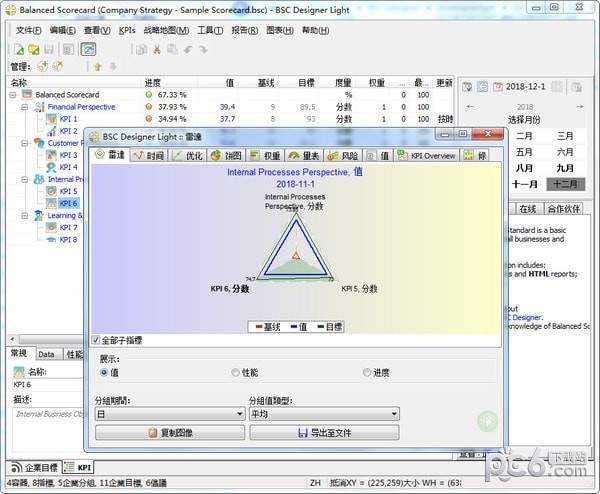Click the 复制图像 button

pyautogui.click(x=168, y=433)
